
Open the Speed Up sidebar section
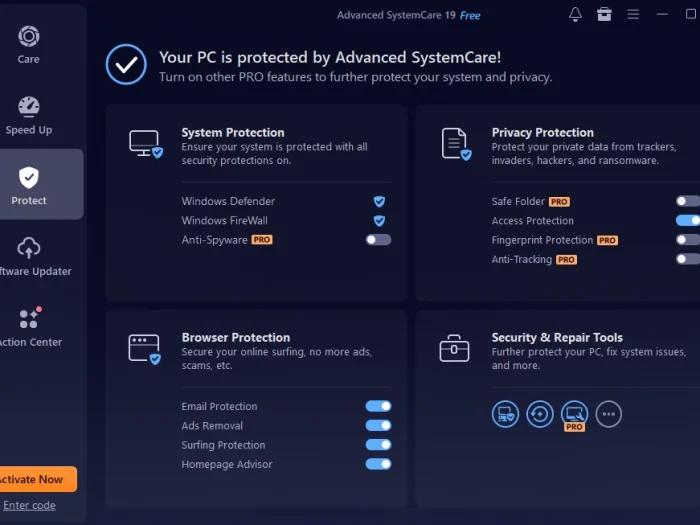tap(29, 115)
